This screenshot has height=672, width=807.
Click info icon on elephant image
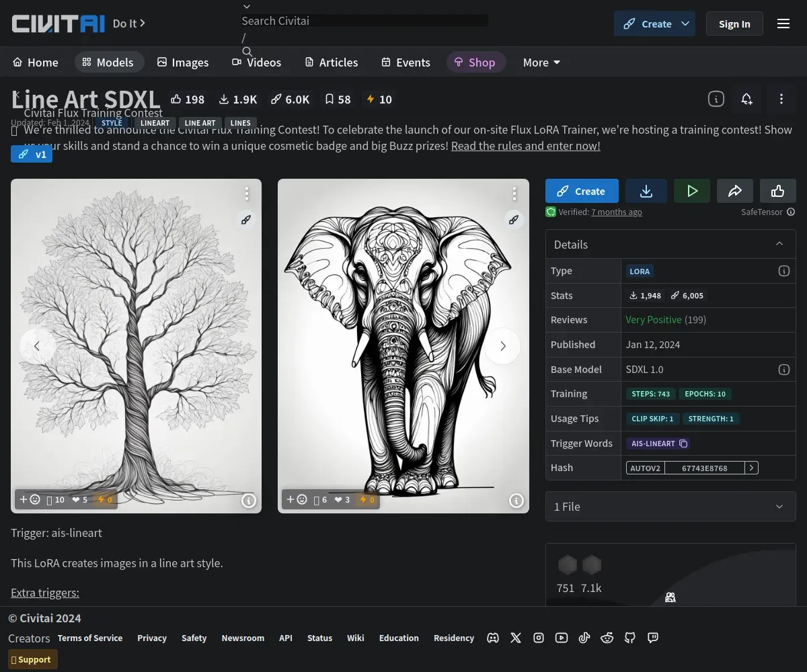click(516, 500)
